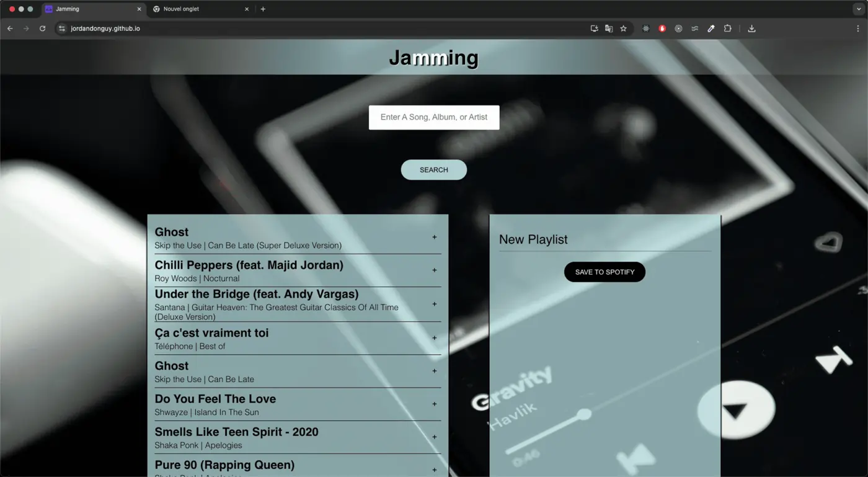
Task: Click SAVE TO SPOTIFY button
Action: pos(604,272)
